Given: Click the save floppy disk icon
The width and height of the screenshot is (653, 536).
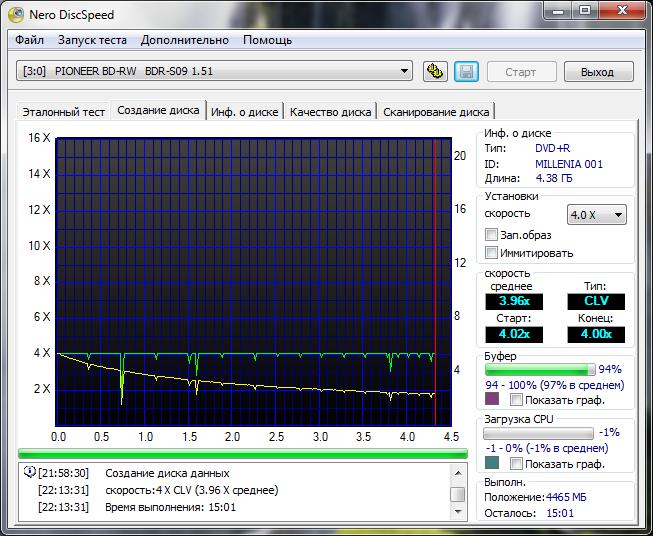Looking at the screenshot, I should pos(465,72).
